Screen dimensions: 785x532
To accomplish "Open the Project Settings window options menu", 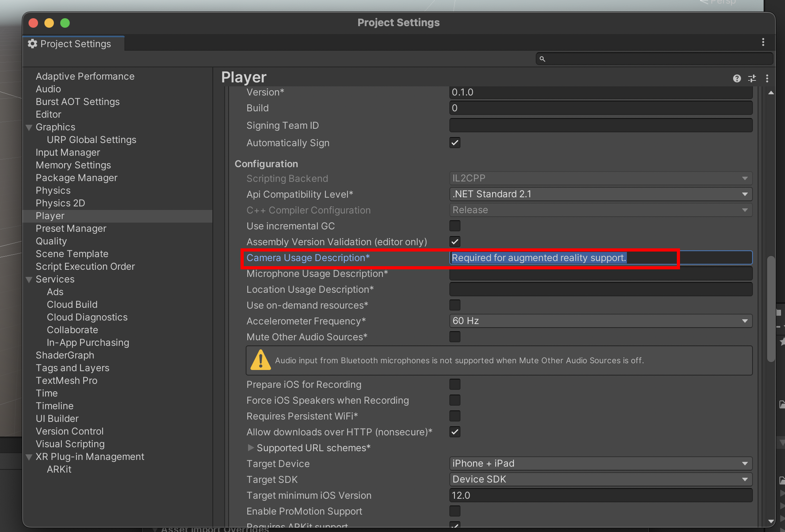I will [763, 42].
